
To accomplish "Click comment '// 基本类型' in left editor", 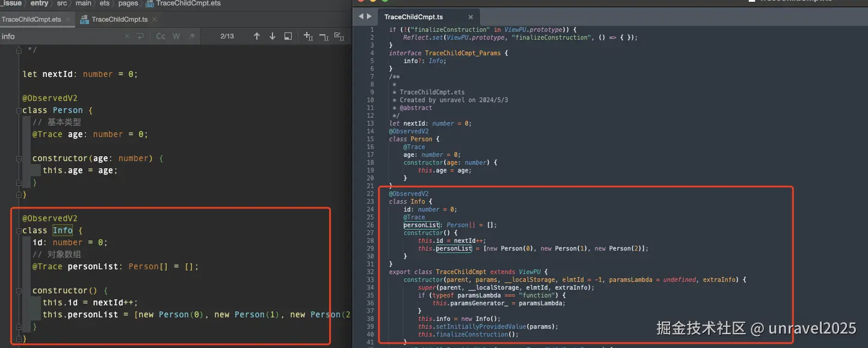I will click(x=57, y=123).
